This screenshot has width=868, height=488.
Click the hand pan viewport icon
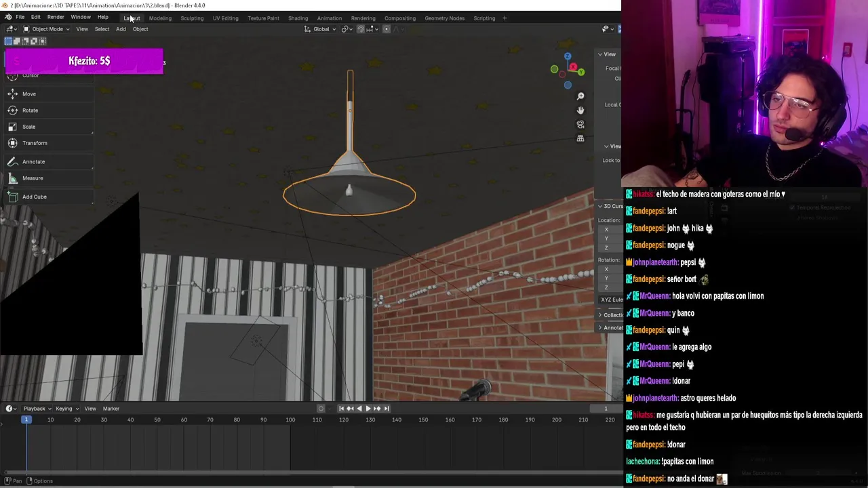click(x=580, y=110)
